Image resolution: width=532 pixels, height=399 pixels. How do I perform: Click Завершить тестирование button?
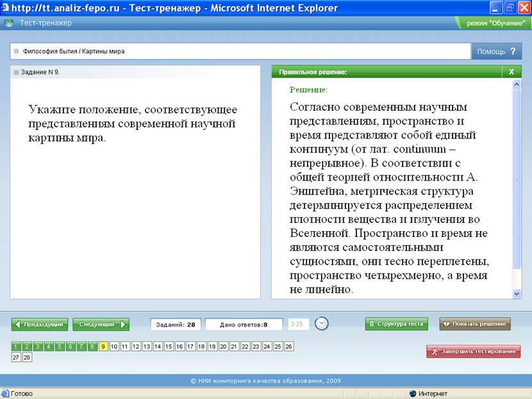pyautogui.click(x=473, y=352)
